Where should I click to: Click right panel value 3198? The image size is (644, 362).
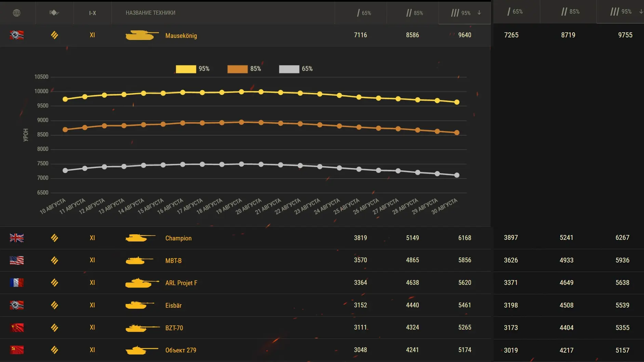tap(511, 305)
